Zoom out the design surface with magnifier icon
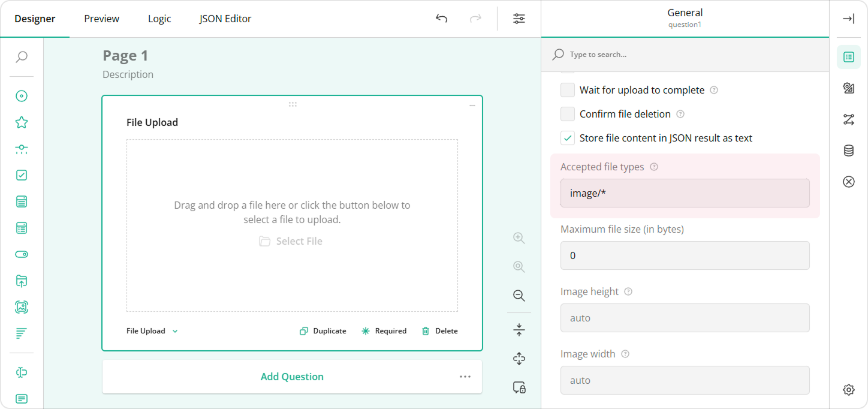 tap(518, 295)
